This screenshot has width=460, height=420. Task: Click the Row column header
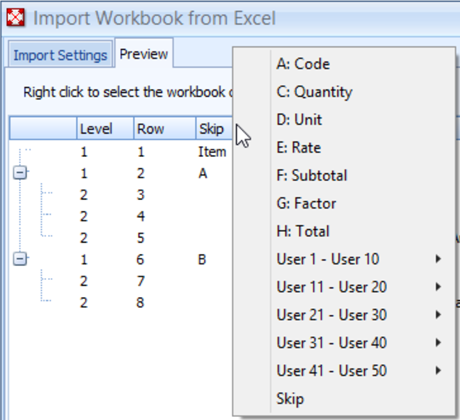point(165,128)
